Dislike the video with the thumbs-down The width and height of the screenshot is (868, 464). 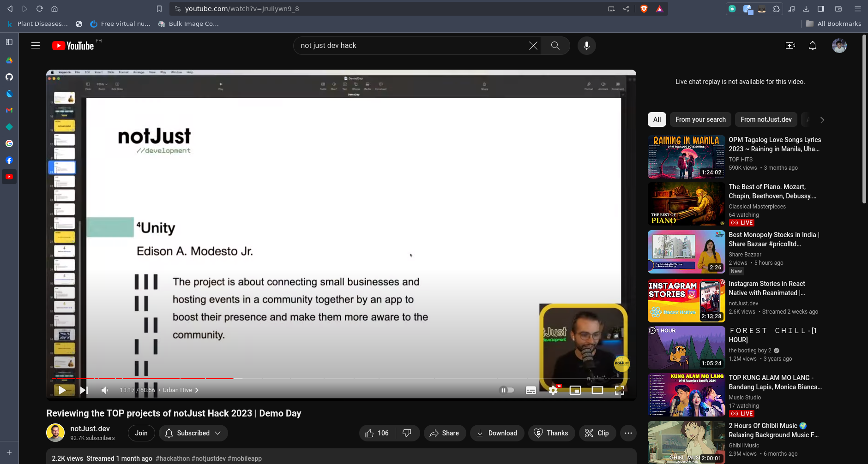click(407, 433)
